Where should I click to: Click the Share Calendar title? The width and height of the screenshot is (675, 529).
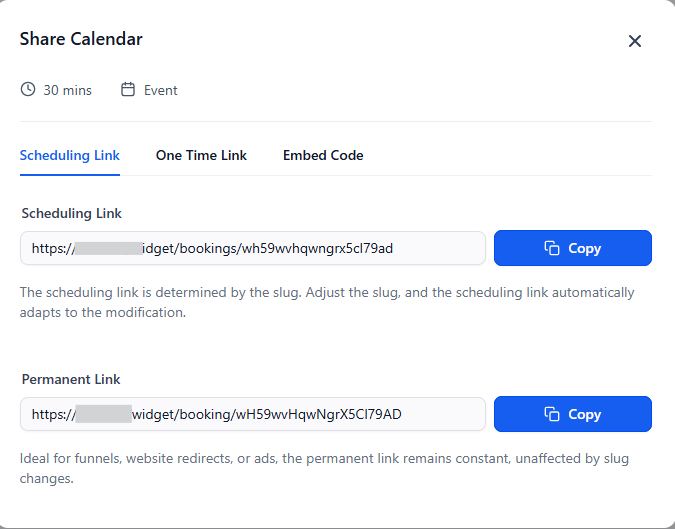pos(81,39)
